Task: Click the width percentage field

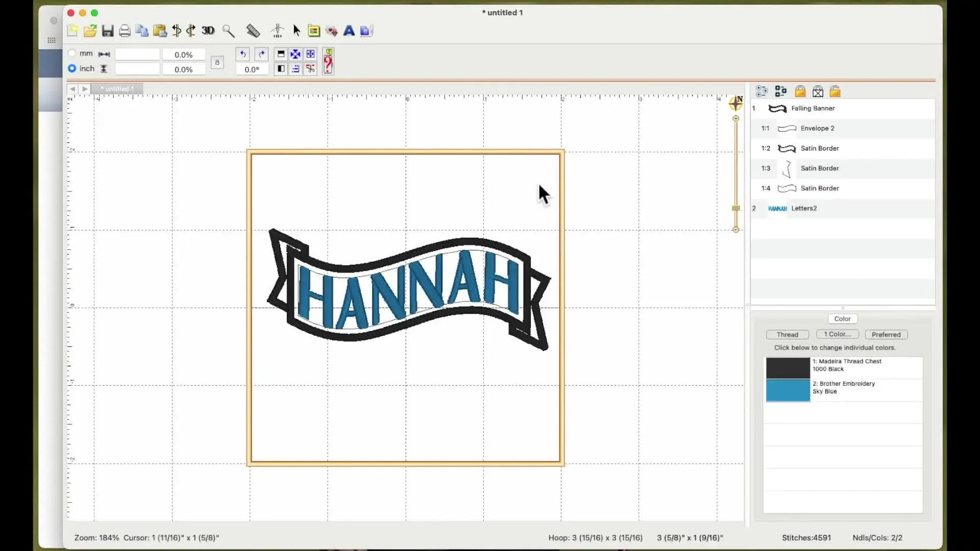Action: point(184,54)
